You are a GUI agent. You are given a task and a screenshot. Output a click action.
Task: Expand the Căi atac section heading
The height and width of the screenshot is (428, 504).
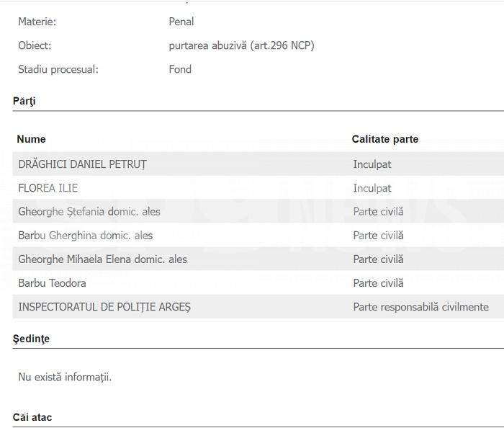(x=32, y=417)
